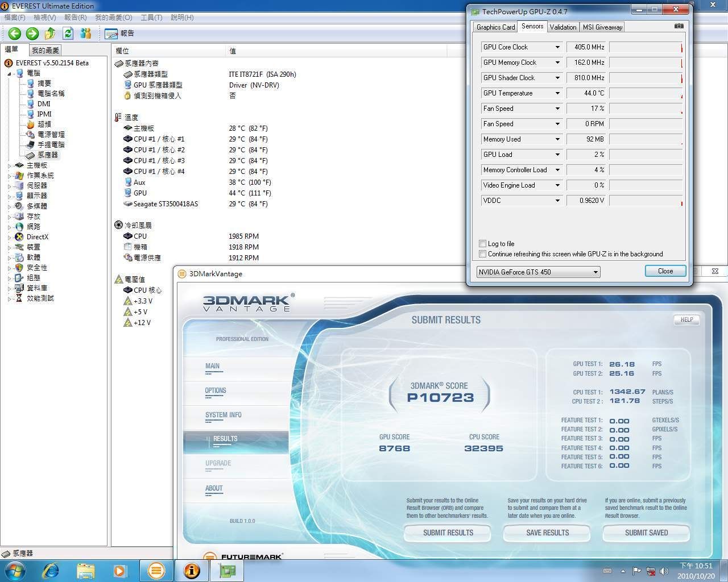The height and width of the screenshot is (582, 728).
Task: Click 網路 network icon in tree
Action: point(19,227)
